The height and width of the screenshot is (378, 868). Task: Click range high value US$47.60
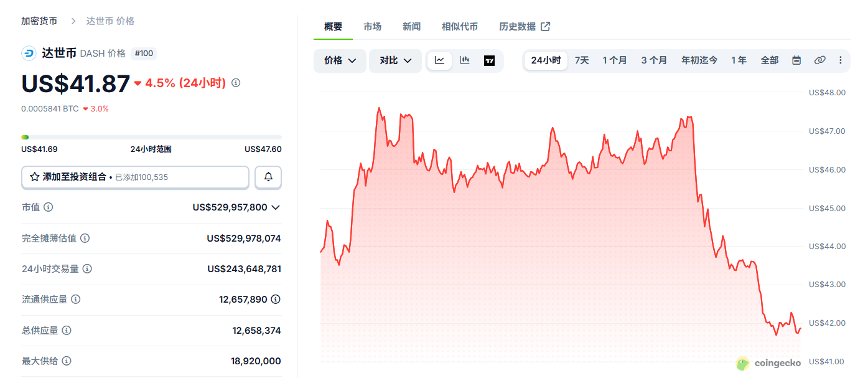(x=263, y=149)
